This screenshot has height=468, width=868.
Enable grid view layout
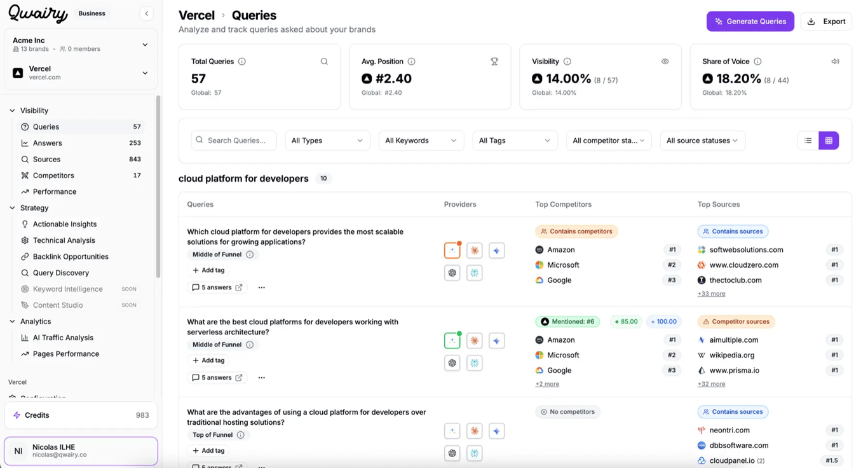pyautogui.click(x=829, y=140)
